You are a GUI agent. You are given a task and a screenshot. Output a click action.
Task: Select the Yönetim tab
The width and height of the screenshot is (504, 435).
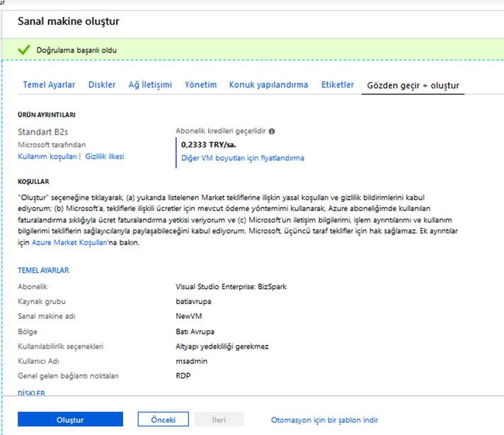pyautogui.click(x=200, y=85)
